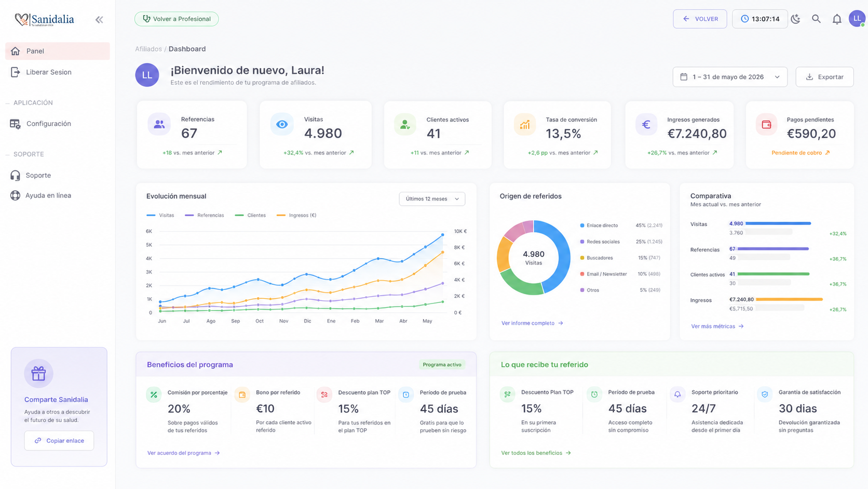868x489 pixels.
Task: Click the euro icon in Ingresos generados card
Action: 646,125
